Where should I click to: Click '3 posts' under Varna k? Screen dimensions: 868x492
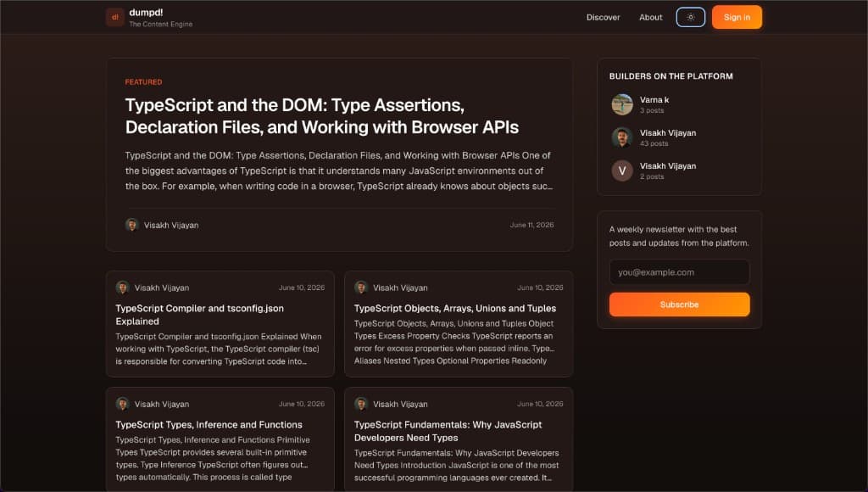(652, 110)
